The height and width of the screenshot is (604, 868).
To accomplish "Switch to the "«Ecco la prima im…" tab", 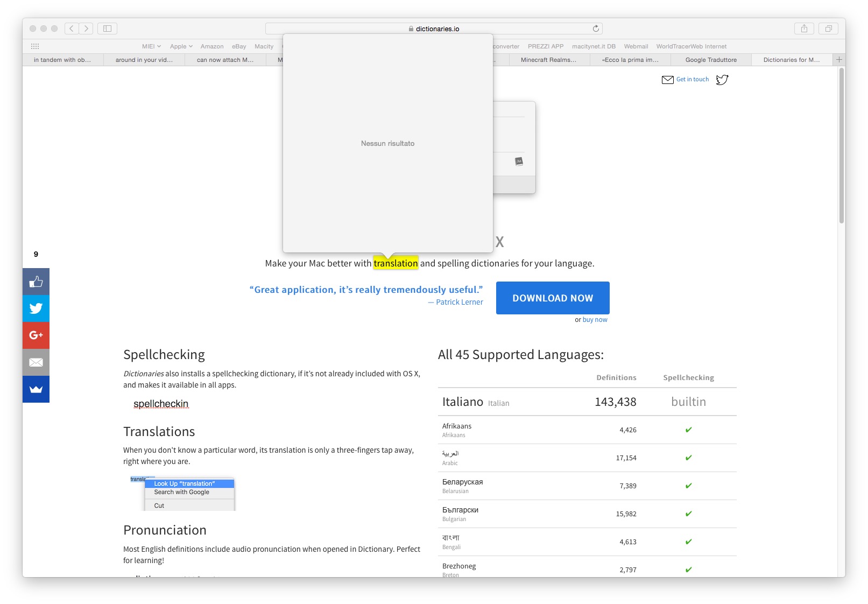I will pyautogui.click(x=630, y=60).
